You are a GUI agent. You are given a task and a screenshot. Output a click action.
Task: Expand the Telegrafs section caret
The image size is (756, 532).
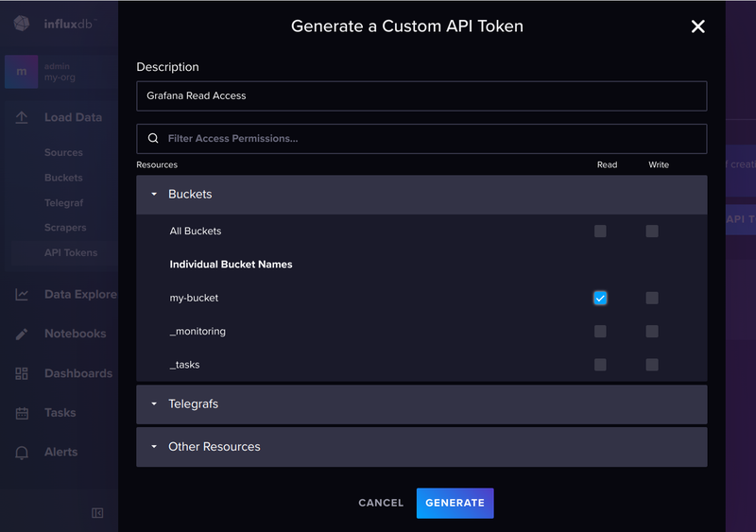point(154,403)
